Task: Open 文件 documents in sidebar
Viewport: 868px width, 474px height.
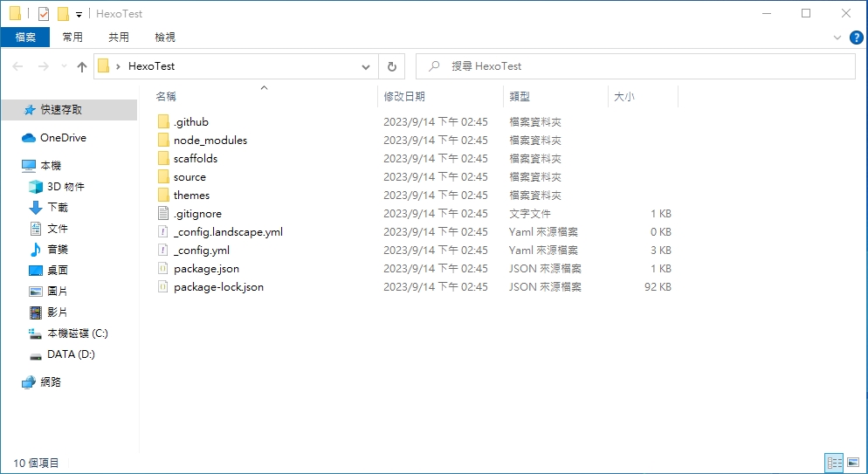Action: (48, 229)
